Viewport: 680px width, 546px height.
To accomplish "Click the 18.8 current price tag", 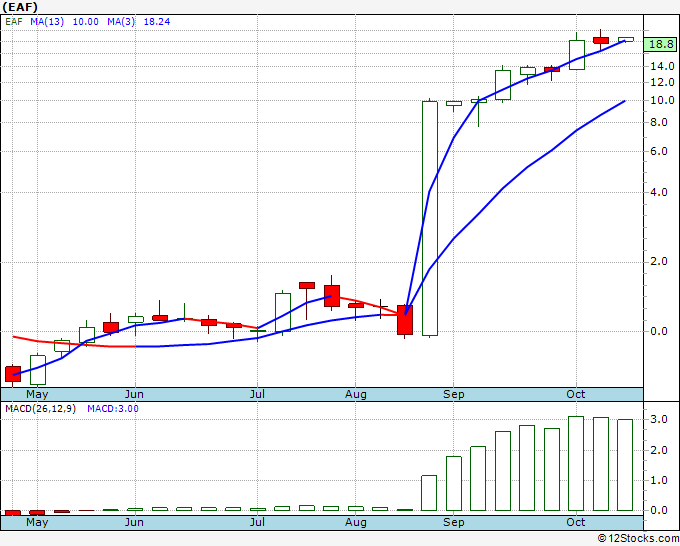I will click(x=661, y=44).
